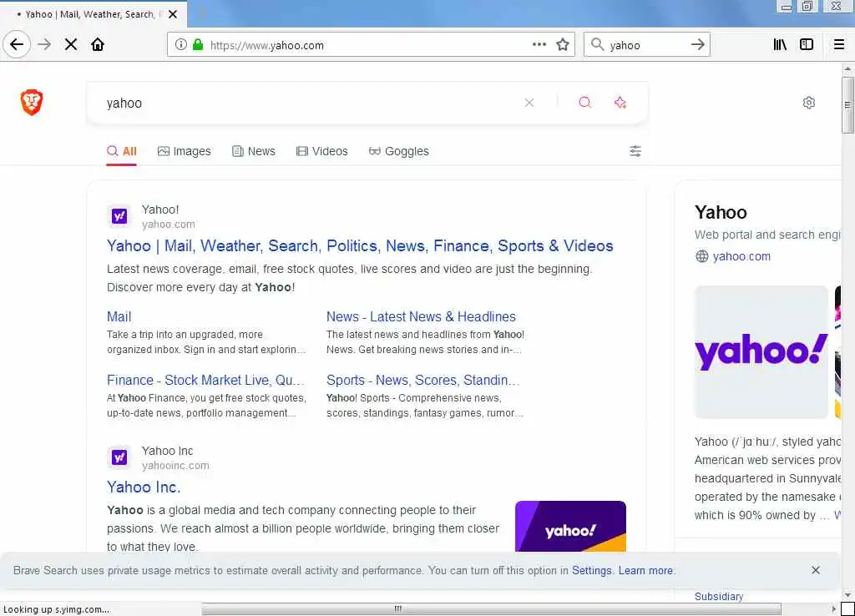Submit browser search with the arrow button
This screenshot has height=616, width=855.
[x=698, y=45]
